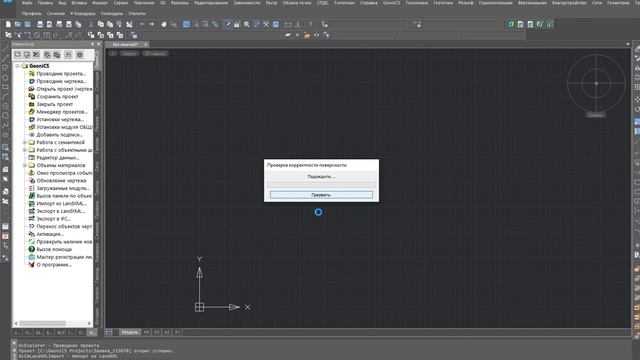Click the Save drawing toolbar icon
Viewport: 640px width, 360px height.
coord(27,24)
